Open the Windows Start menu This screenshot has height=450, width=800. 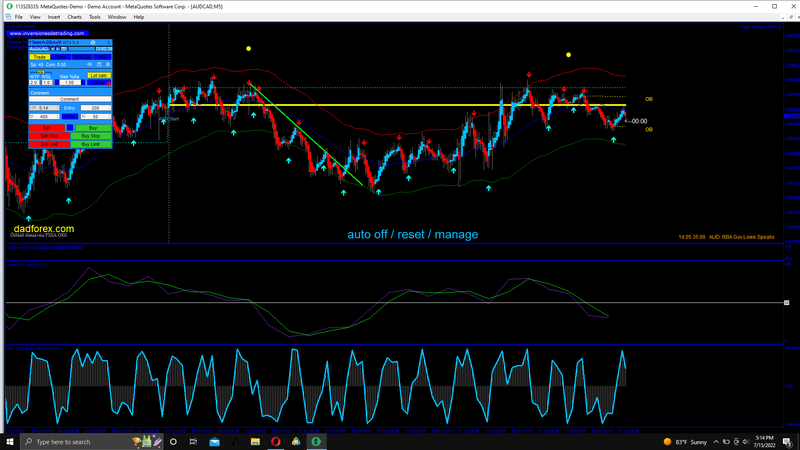tap(9, 442)
